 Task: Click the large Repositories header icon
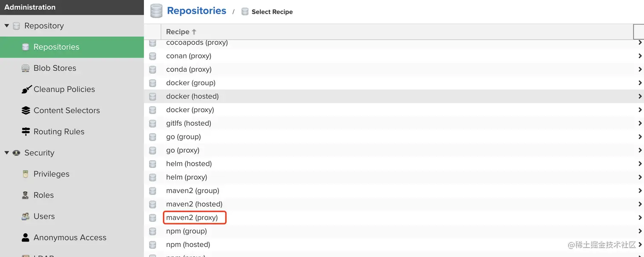[x=156, y=11]
